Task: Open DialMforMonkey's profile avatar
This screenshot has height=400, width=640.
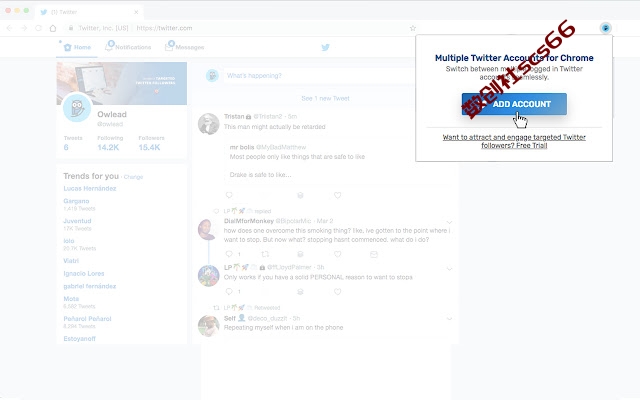Action: tap(207, 229)
